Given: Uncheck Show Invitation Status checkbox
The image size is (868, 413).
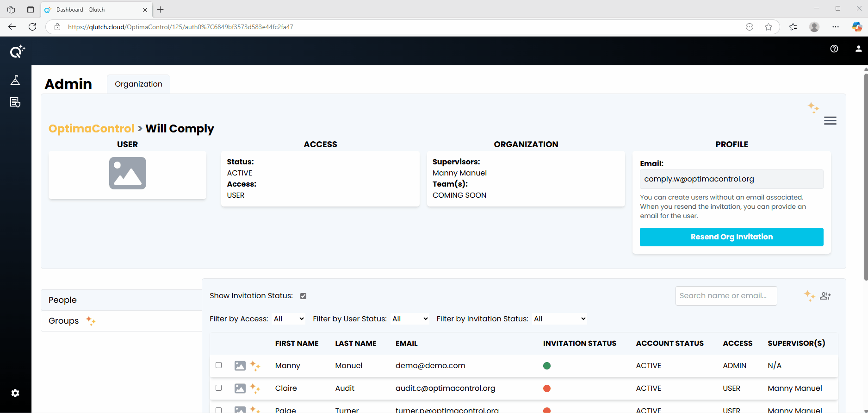Looking at the screenshot, I should [x=303, y=296].
